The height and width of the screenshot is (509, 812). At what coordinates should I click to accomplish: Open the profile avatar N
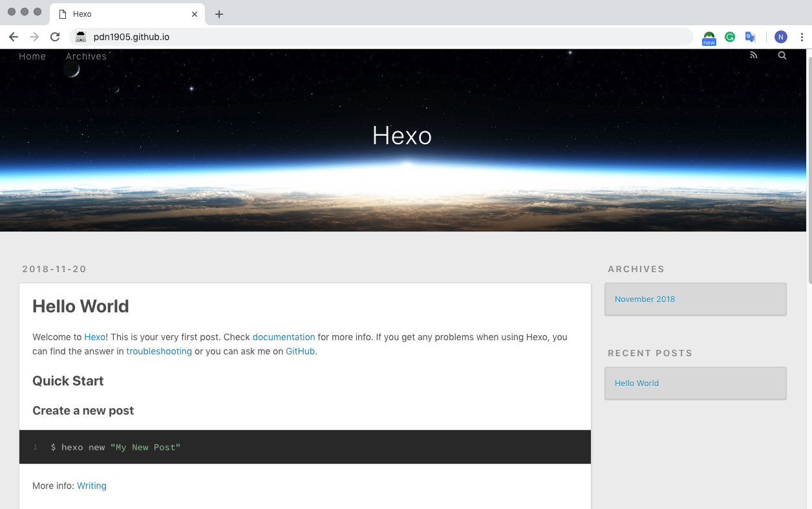781,37
